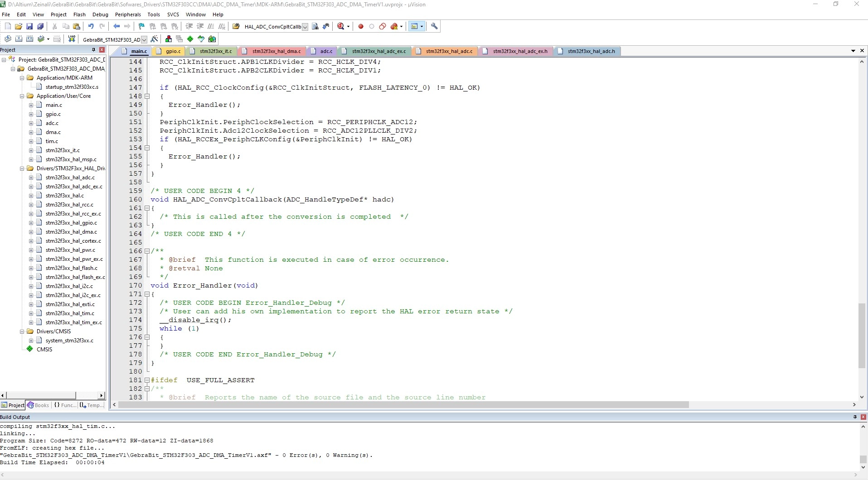
Task: Open the File menu
Action: click(x=6, y=14)
